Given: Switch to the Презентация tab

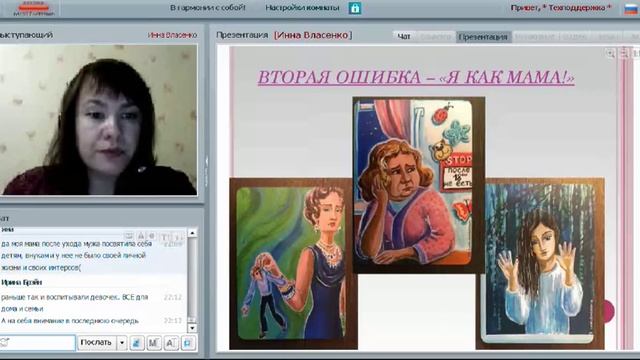Looking at the screenshot, I should coord(483,37).
